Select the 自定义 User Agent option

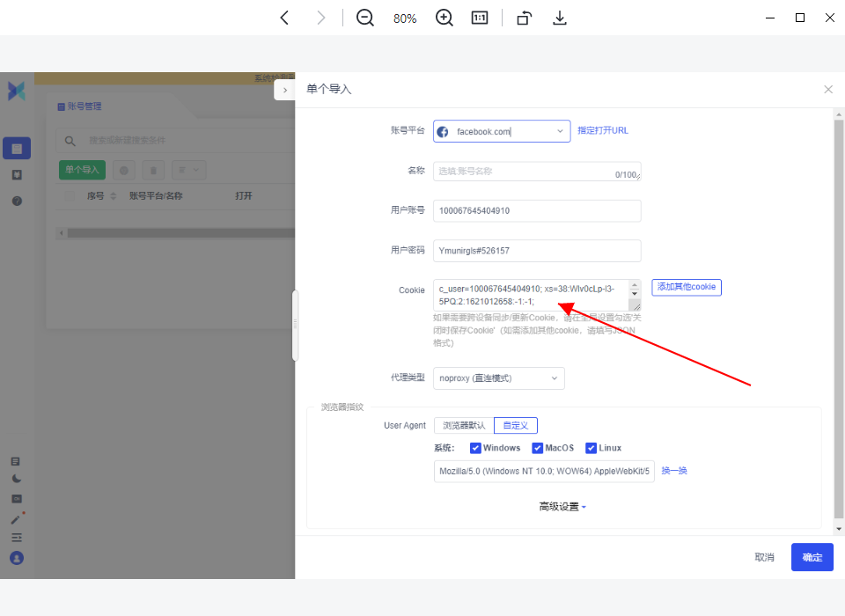click(x=516, y=425)
